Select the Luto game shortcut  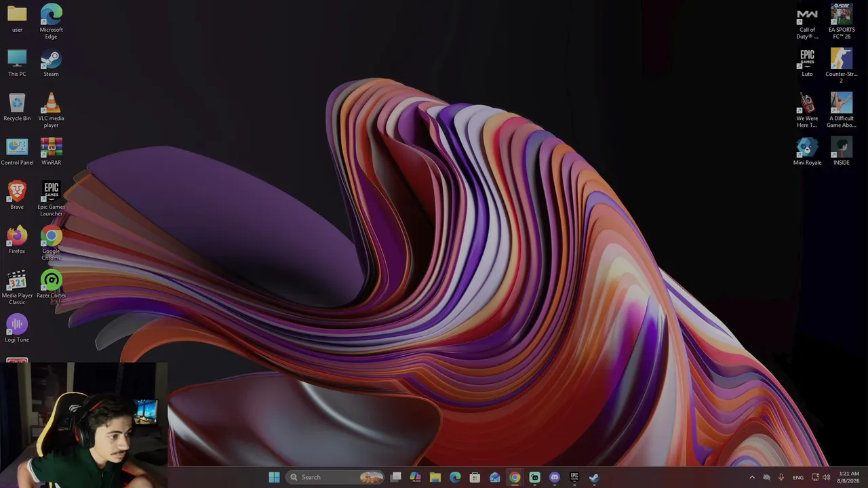pos(807,64)
